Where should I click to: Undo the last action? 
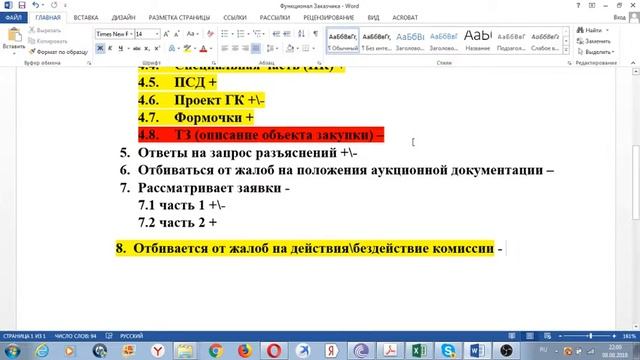36,5
